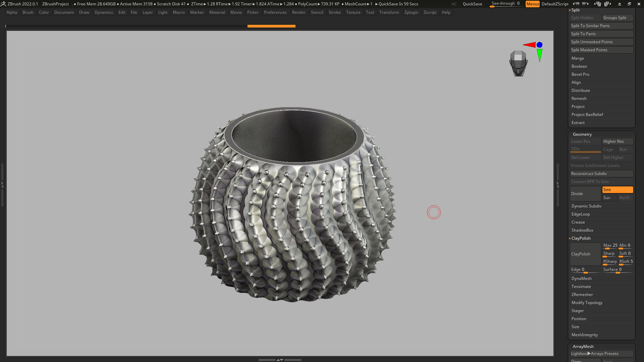Load the next UI layout arrows icon
The width and height of the screenshot is (644, 362).
tap(585, 4)
